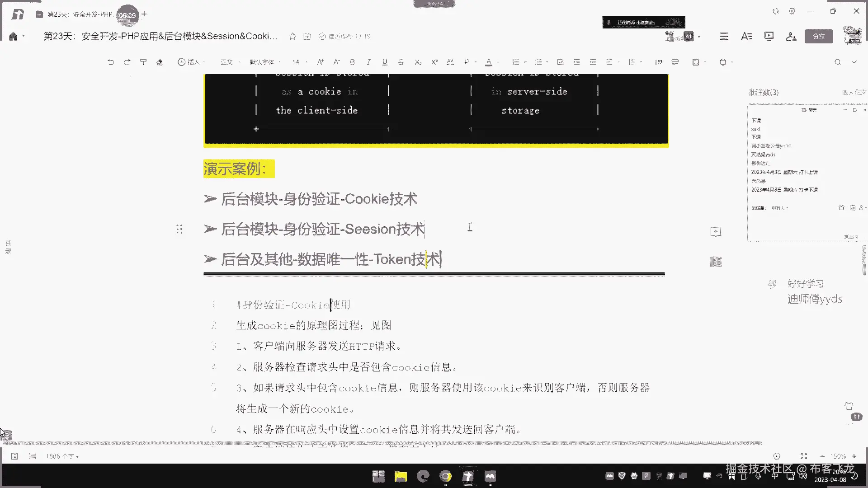Image resolution: width=868 pixels, height=488 pixels.
Task: Click the superscript X² icon
Action: pyautogui.click(x=434, y=62)
